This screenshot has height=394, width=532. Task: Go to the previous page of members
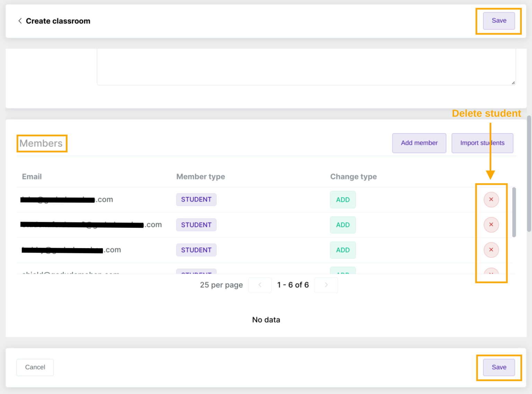(260, 285)
